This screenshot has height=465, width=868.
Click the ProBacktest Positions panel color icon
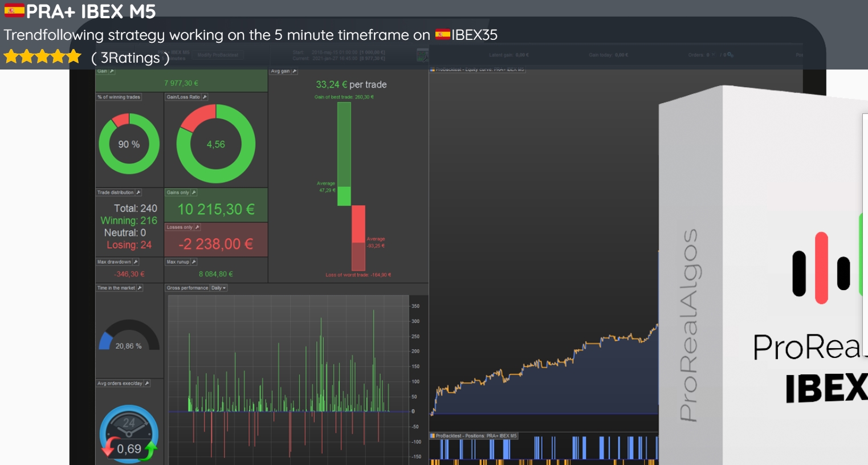433,436
